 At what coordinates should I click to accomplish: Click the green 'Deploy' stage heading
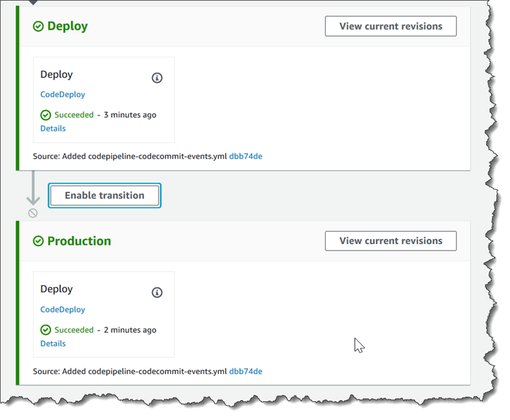[68, 26]
